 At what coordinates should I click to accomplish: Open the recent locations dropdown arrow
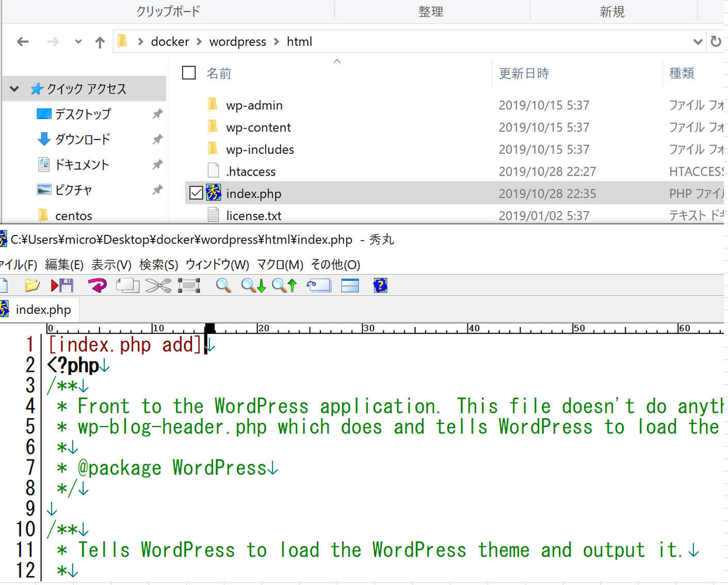pyautogui.click(x=78, y=41)
